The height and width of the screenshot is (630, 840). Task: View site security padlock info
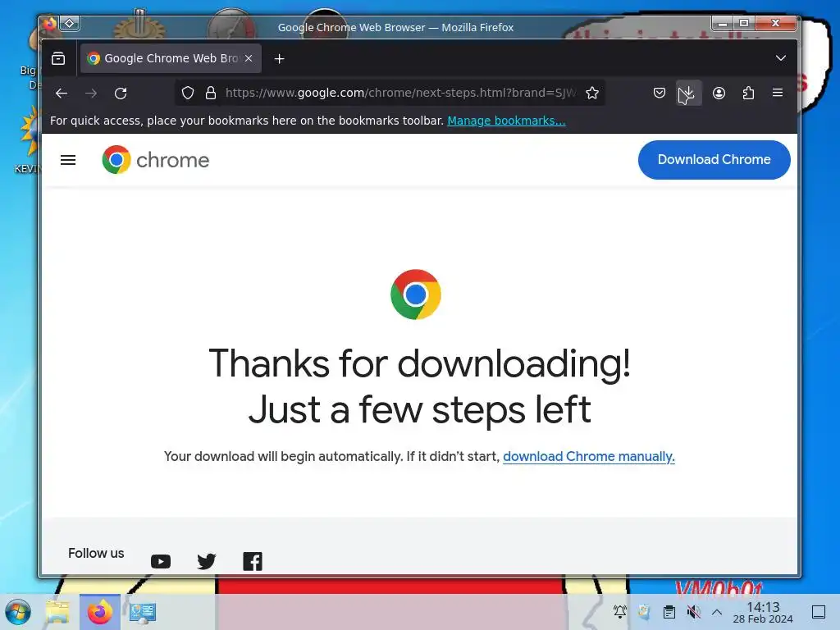click(x=211, y=94)
